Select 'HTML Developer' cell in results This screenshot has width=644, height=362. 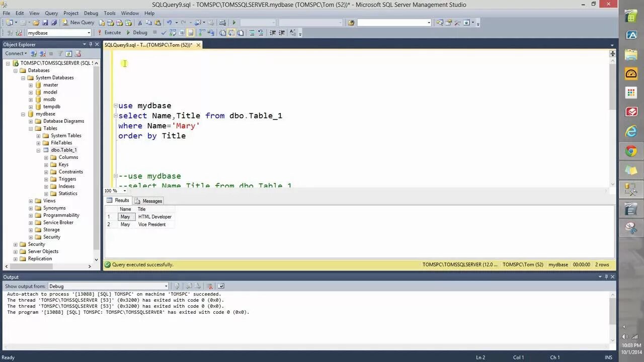[155, 217]
